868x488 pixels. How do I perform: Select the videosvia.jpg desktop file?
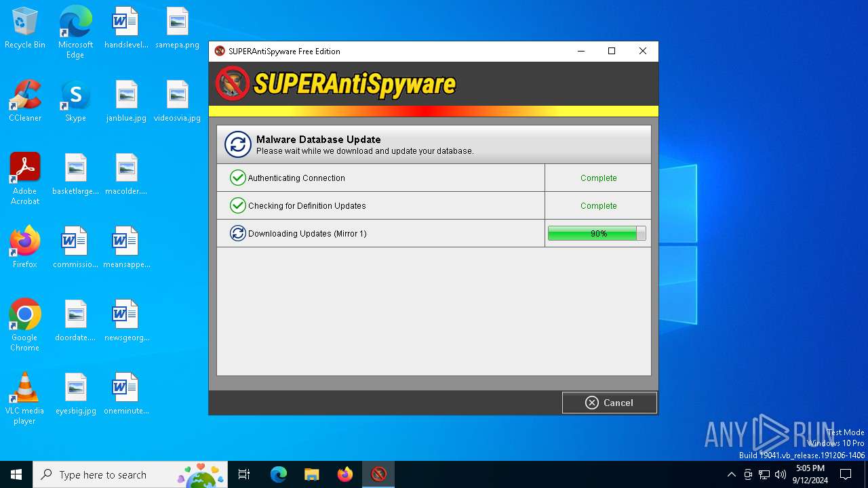pos(177,102)
